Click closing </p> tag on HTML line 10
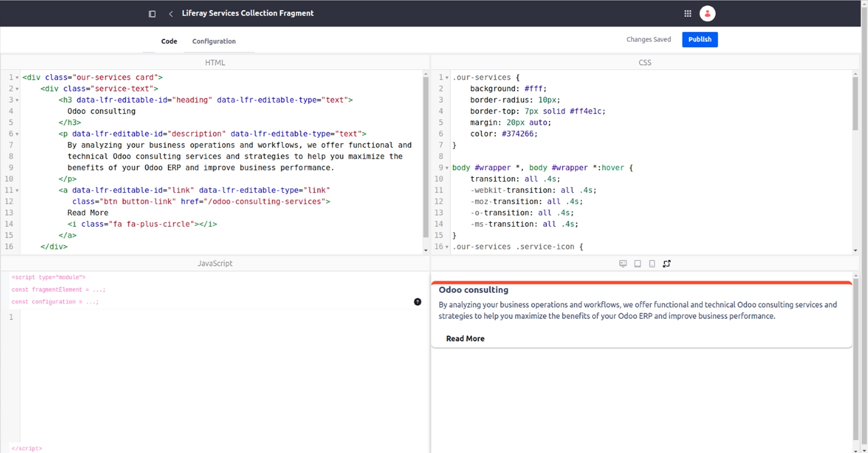The width and height of the screenshot is (868, 453). 68,179
